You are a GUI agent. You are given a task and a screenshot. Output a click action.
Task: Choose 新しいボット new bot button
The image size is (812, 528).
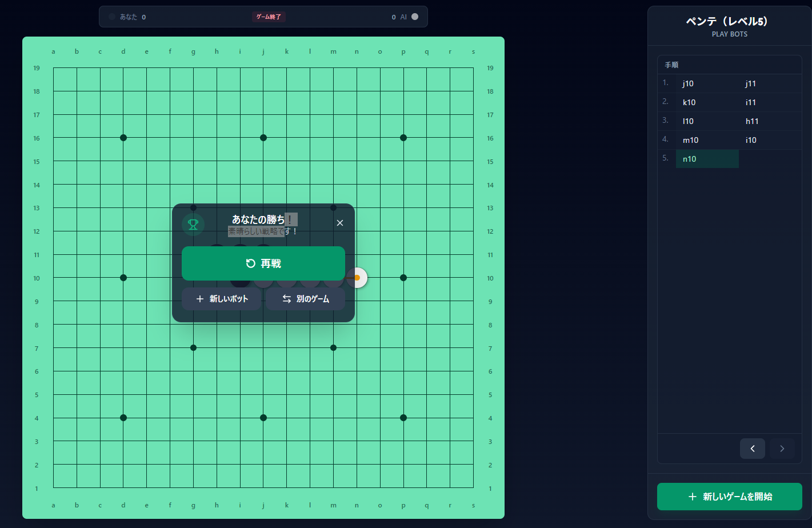222,299
